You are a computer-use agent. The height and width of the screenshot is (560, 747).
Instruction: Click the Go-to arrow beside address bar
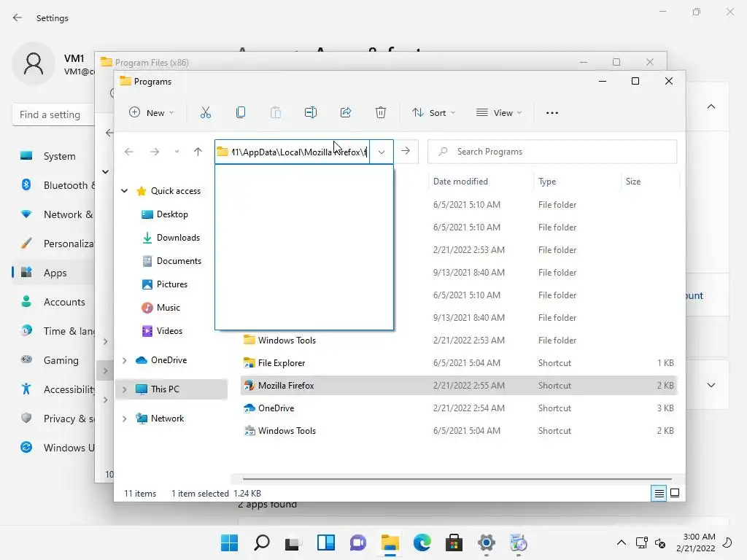[x=406, y=152]
